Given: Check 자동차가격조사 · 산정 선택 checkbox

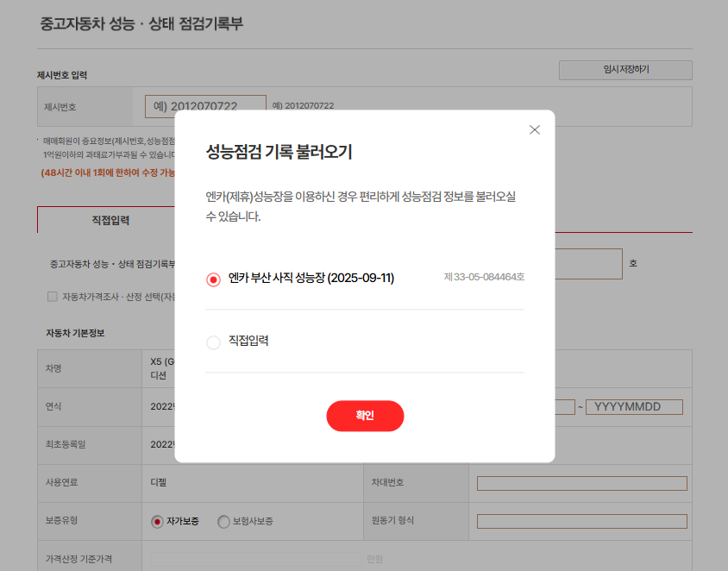Looking at the screenshot, I should pos(53,297).
